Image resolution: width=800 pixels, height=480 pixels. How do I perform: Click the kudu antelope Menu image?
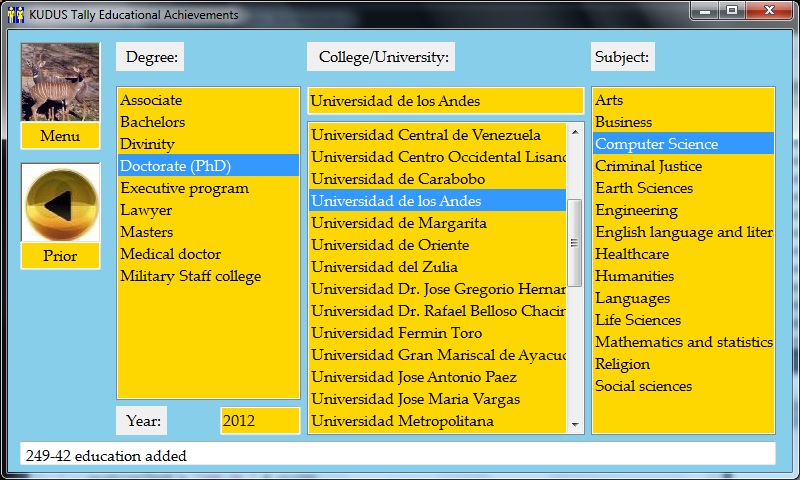pos(60,82)
